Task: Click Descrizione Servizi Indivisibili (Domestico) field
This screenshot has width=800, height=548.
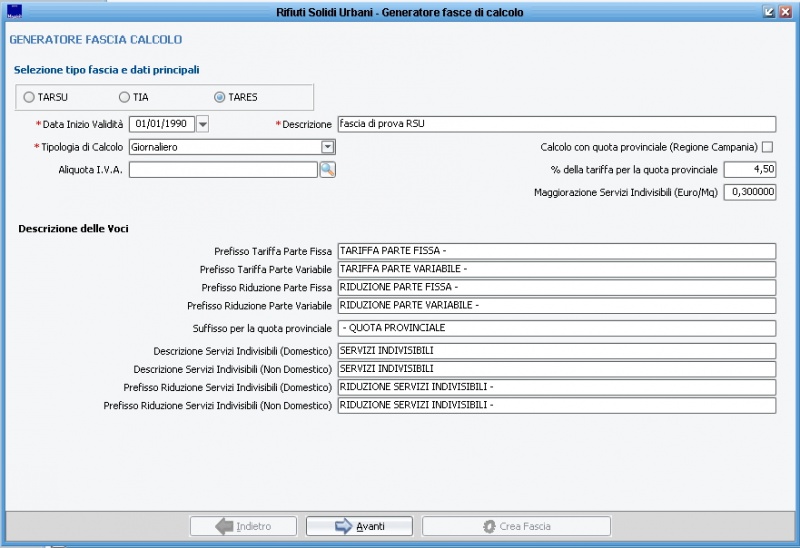Action: pyautogui.click(x=557, y=351)
